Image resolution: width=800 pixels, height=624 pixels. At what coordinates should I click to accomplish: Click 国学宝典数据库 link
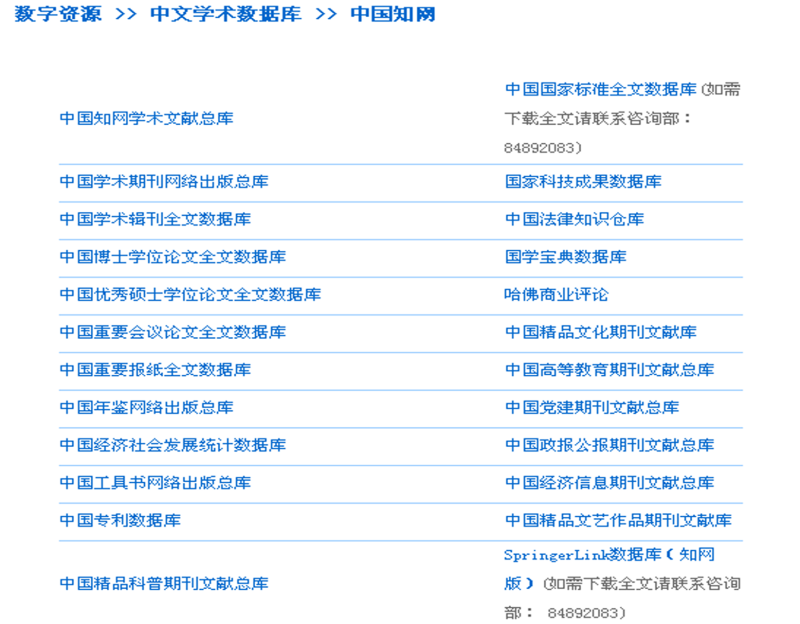(x=566, y=257)
